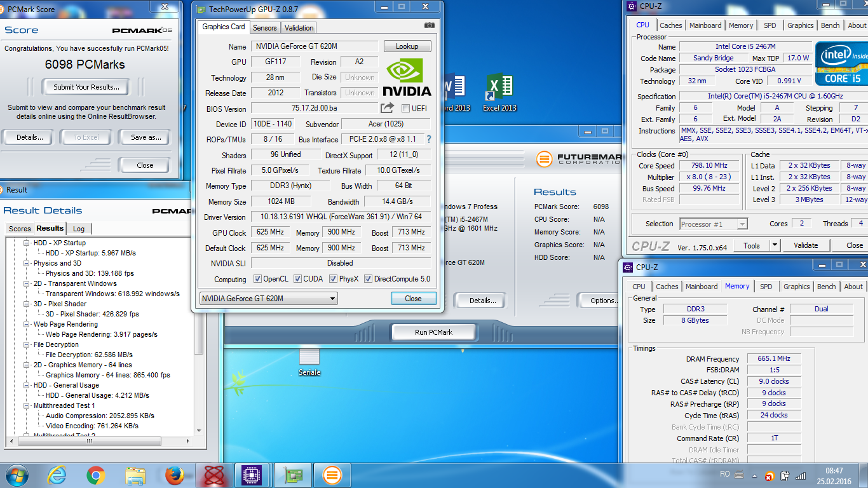Click Details... in the PCMark Score window
This screenshot has height=488, width=868.
pyautogui.click(x=29, y=137)
